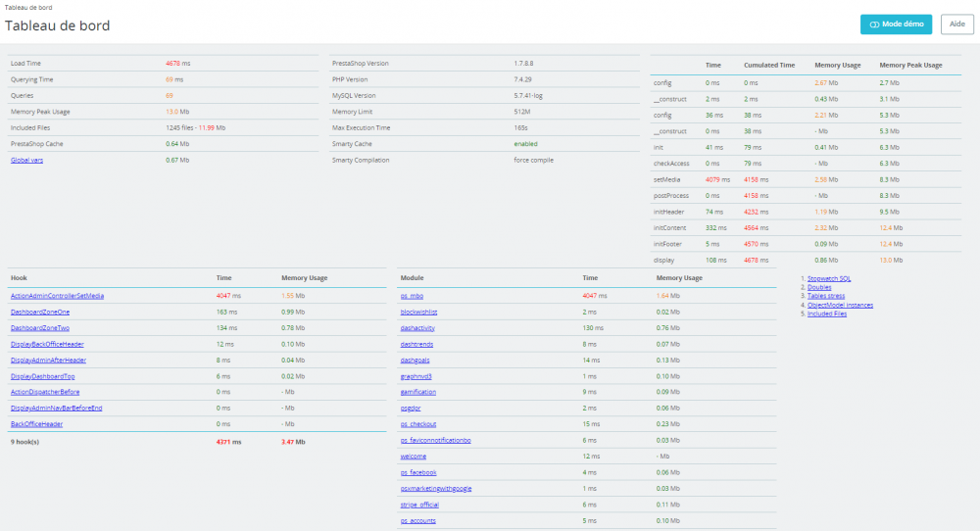Open the psgdpr module link
980x531 pixels.
click(411, 408)
